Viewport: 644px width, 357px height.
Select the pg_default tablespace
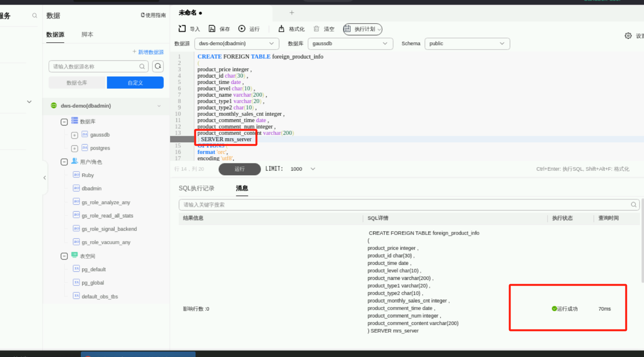(93, 269)
